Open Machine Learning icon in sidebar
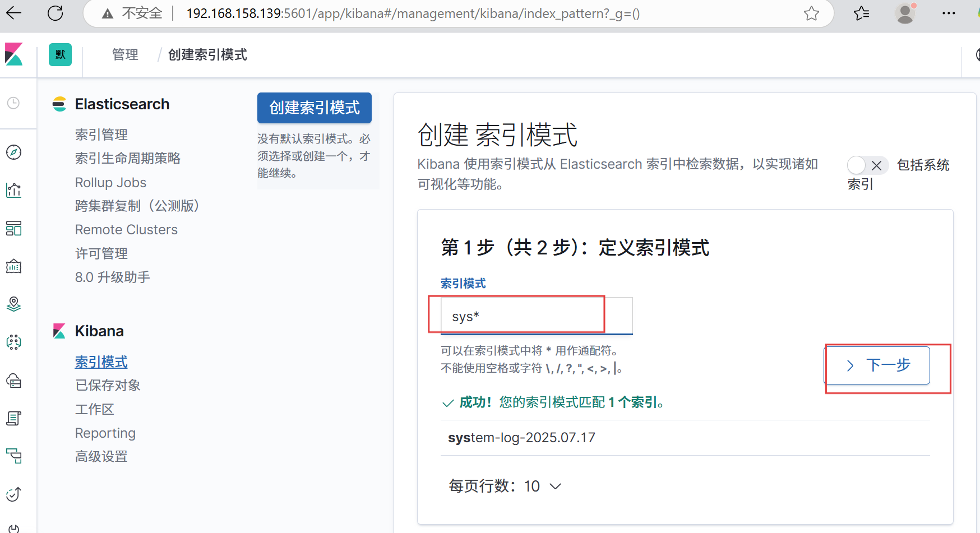980x533 pixels. click(x=13, y=342)
